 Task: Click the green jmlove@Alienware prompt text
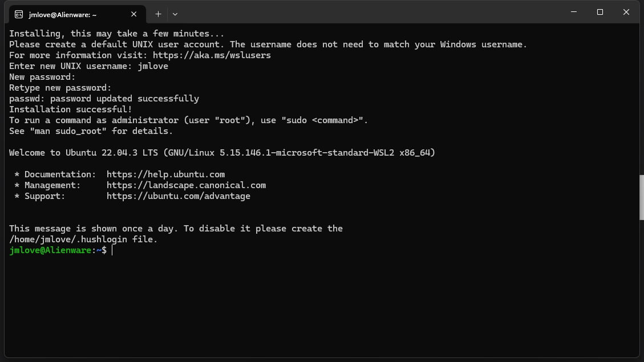pos(50,250)
